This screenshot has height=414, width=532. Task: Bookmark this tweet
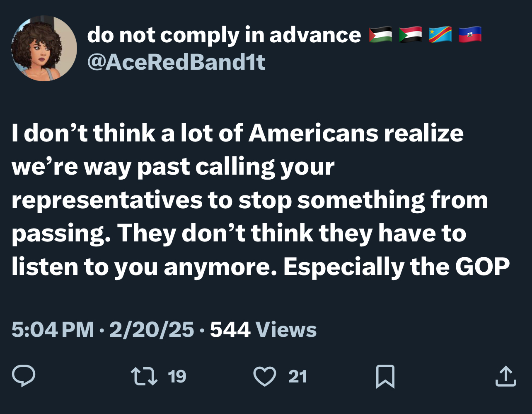pyautogui.click(x=385, y=377)
